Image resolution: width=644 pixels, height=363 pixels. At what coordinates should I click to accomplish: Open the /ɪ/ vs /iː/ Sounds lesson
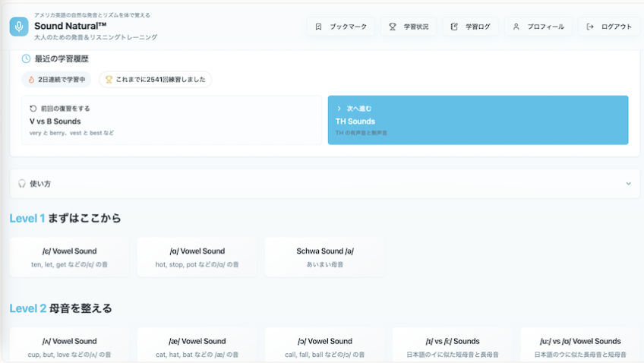(x=453, y=345)
